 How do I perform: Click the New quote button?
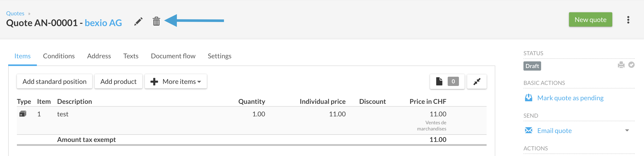pyautogui.click(x=591, y=19)
